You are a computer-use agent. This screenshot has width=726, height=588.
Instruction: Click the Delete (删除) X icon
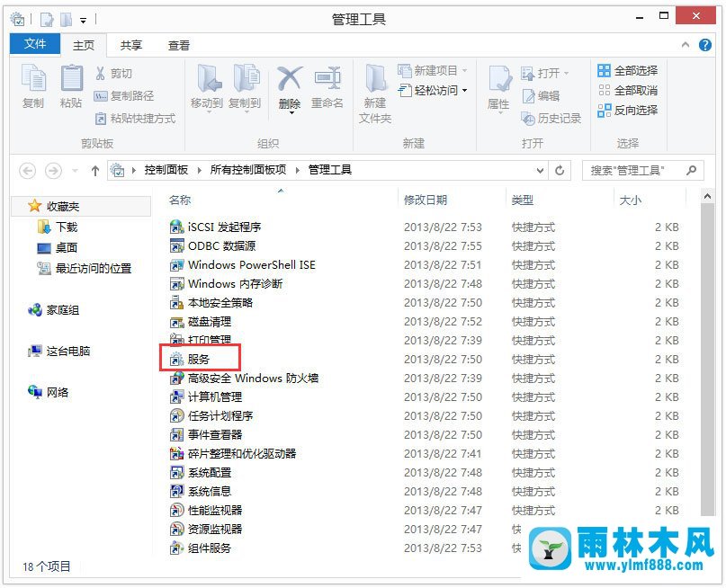(x=290, y=78)
